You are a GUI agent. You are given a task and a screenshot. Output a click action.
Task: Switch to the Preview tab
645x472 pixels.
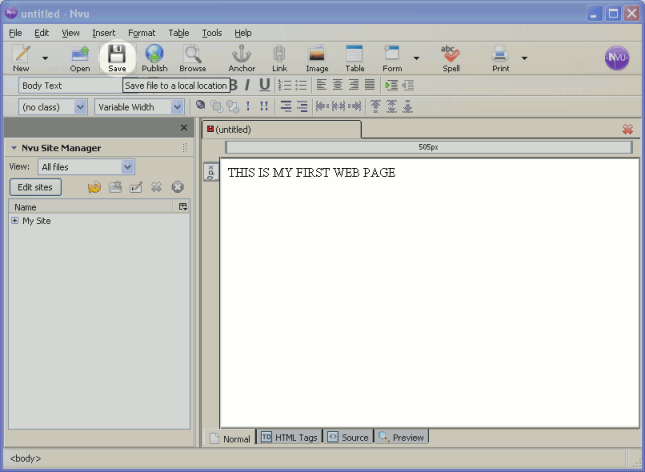401,437
